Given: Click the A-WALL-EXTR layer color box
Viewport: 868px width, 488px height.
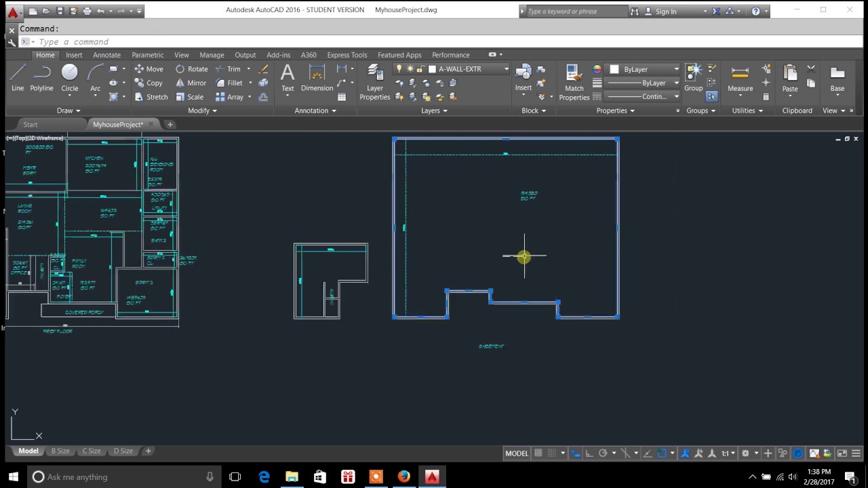Looking at the screenshot, I should (432, 69).
